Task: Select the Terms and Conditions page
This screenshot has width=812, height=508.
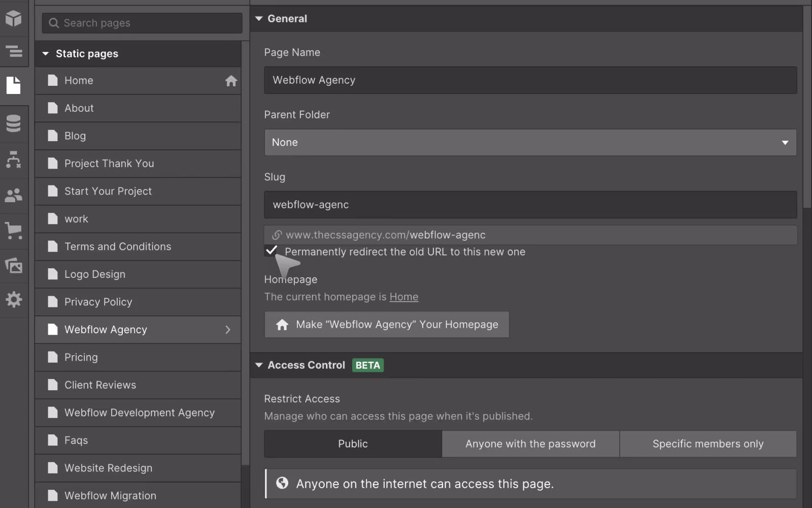Action: (x=138, y=246)
